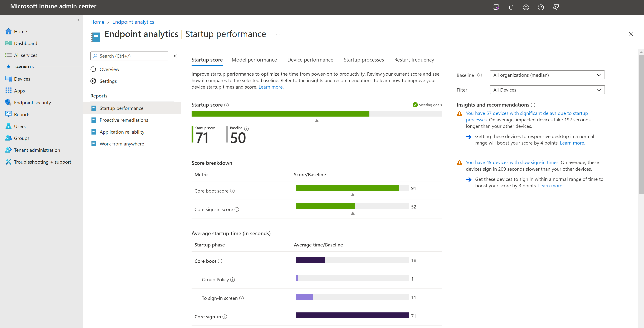Click the Endpoint analytics breadcrumb link
The image size is (644, 328).
click(x=133, y=22)
